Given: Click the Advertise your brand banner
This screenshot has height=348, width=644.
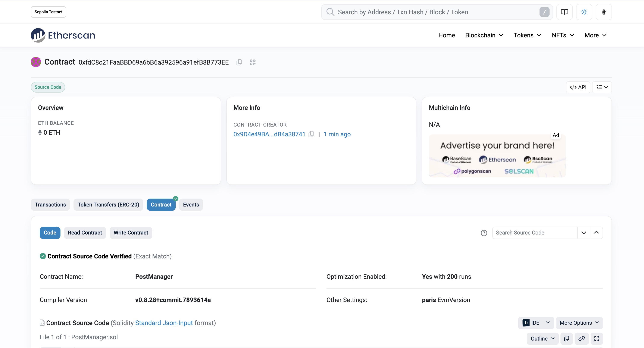Looking at the screenshot, I should coord(497,156).
